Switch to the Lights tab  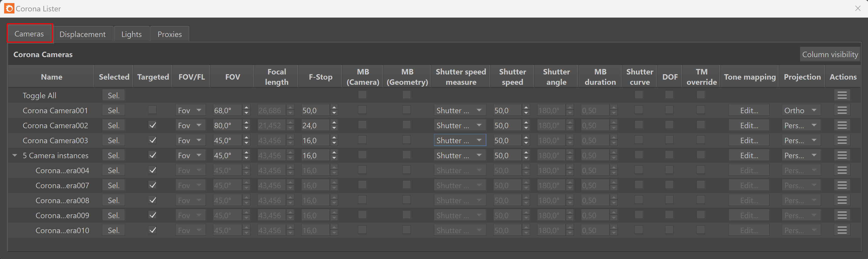tap(131, 34)
